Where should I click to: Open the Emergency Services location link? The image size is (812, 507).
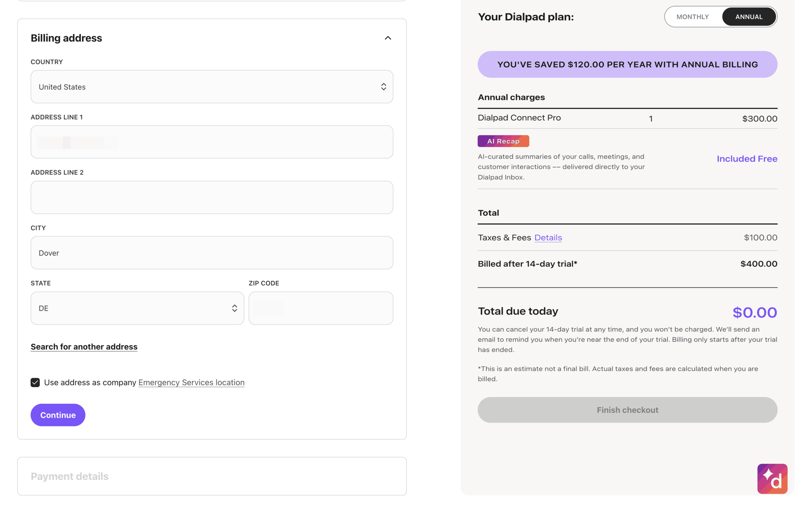[191, 382]
